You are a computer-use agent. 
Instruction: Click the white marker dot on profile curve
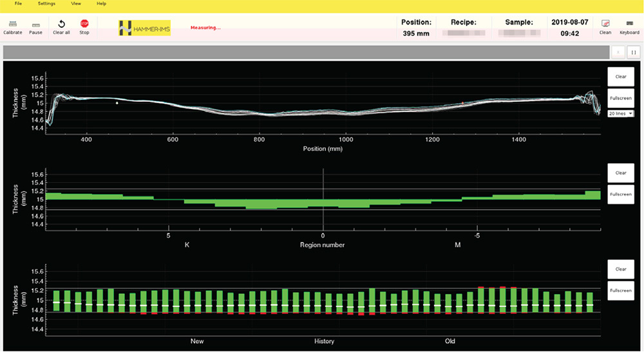coord(117,103)
